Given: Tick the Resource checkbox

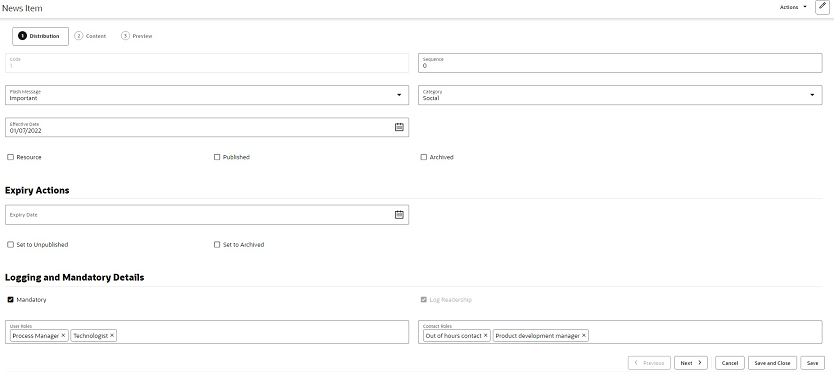Looking at the screenshot, I should (x=10, y=157).
